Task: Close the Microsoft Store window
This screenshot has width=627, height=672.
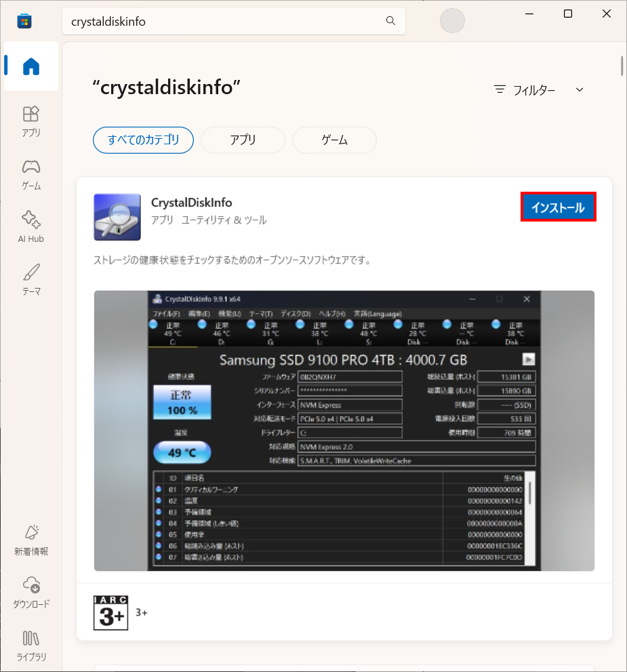Action: (x=607, y=14)
